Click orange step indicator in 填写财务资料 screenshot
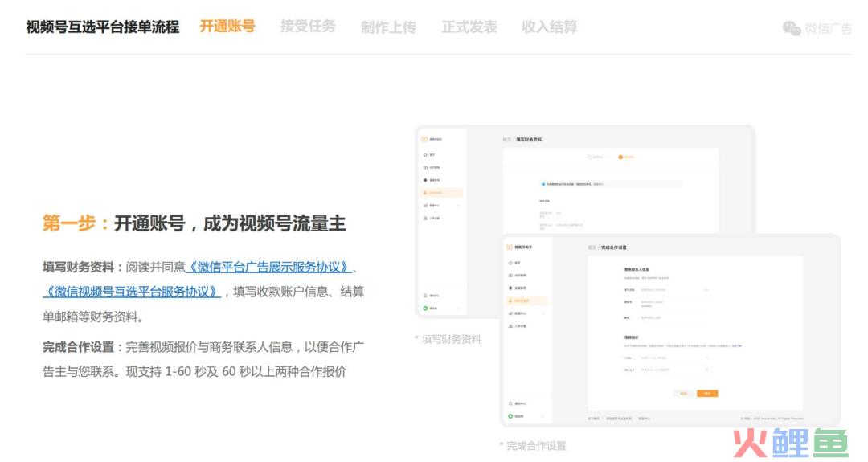This screenshot has width=868, height=462. 620,157
